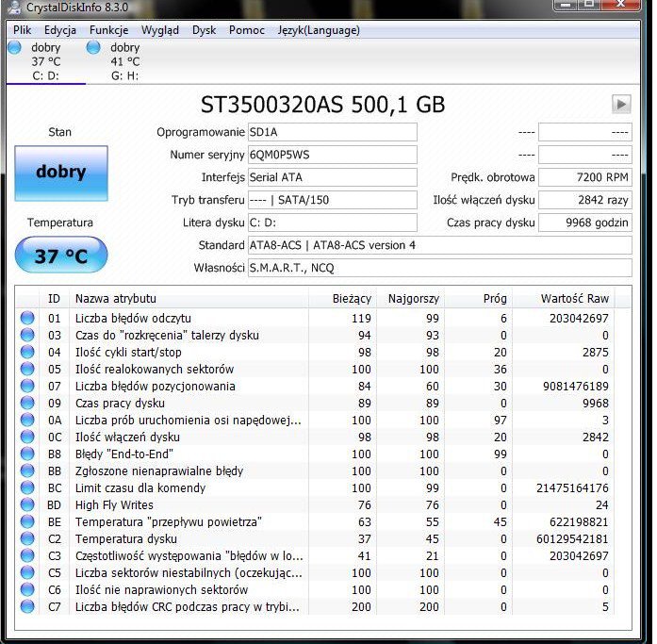Click status orb for attribute BC
657x644 pixels.
click(x=27, y=487)
